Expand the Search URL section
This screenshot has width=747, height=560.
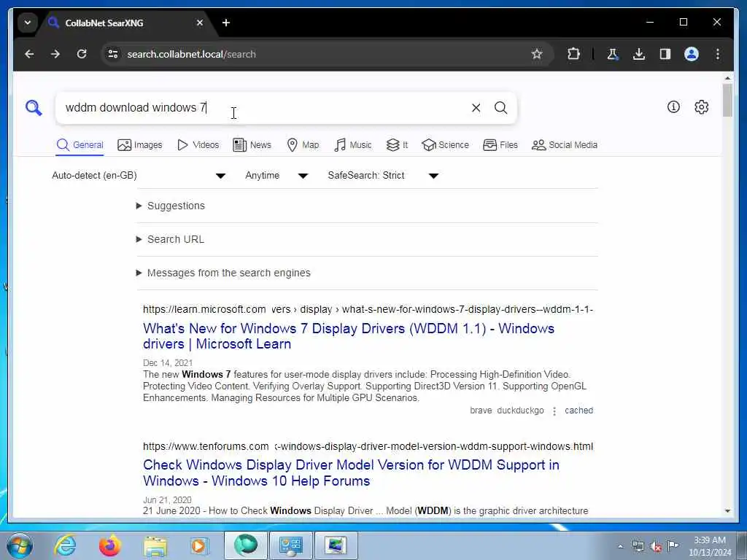[170, 239]
